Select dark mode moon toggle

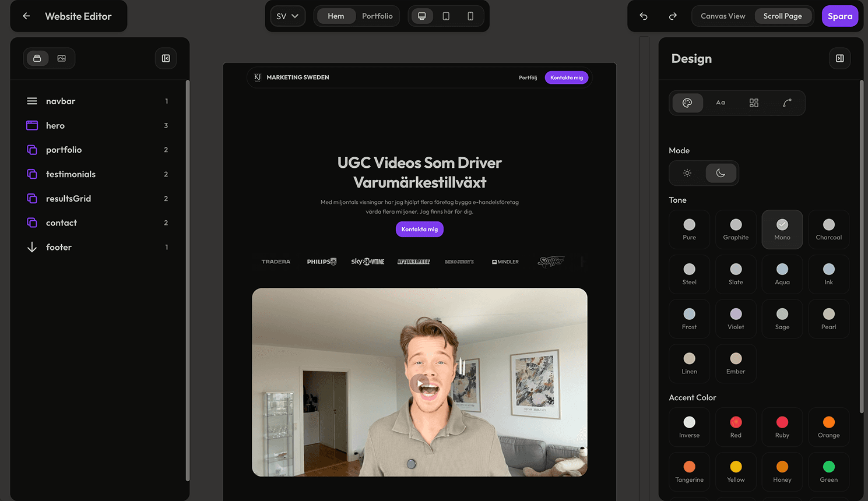[x=721, y=173]
